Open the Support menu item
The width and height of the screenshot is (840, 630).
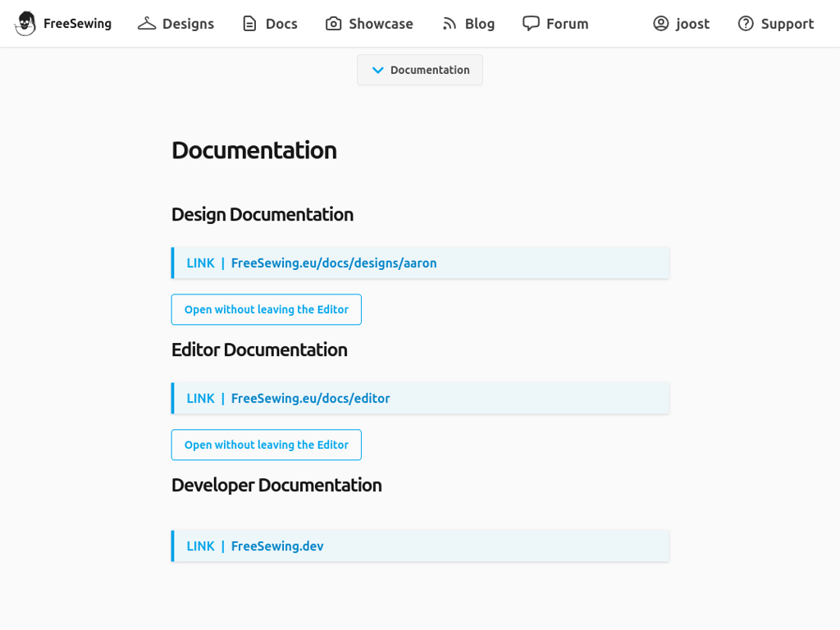point(787,24)
